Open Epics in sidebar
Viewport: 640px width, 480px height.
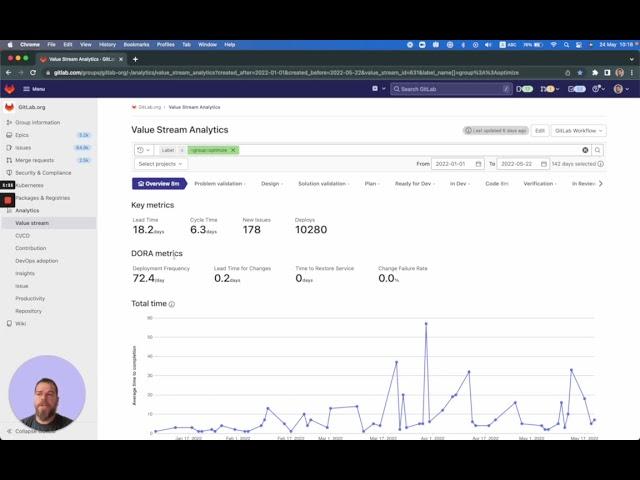(22, 135)
